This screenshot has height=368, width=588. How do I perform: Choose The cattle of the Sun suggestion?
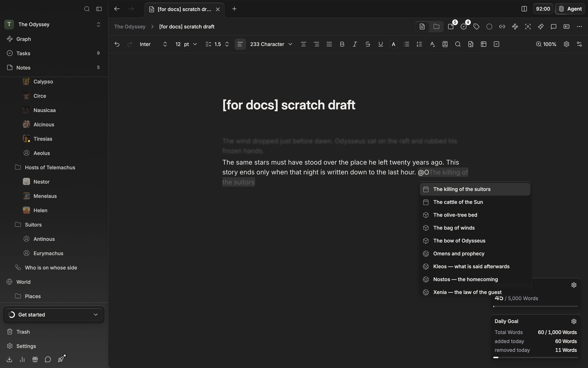pyautogui.click(x=475, y=202)
